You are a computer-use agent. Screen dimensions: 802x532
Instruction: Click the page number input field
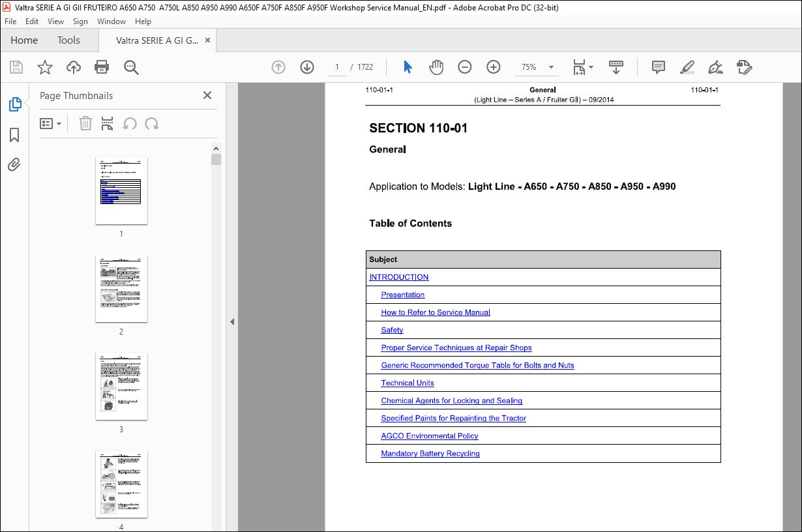tap(337, 67)
